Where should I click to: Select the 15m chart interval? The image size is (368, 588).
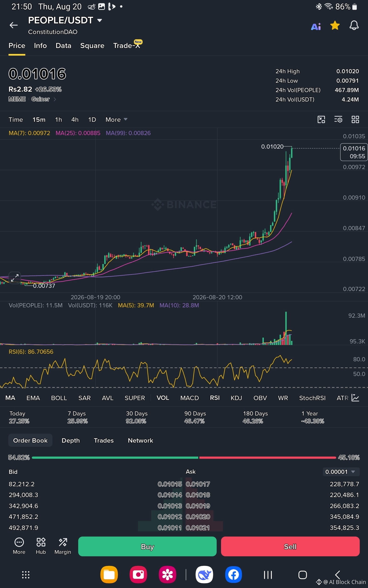(x=39, y=119)
